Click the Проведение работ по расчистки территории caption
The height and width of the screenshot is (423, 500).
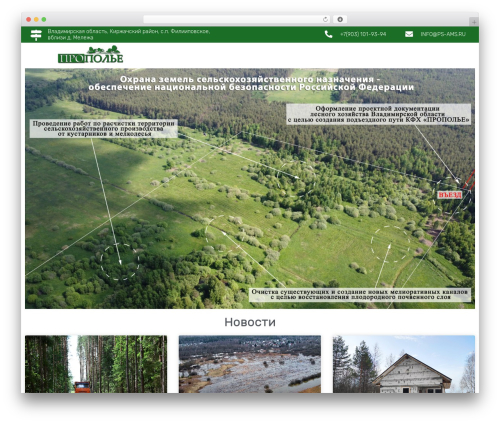pyautogui.click(x=104, y=128)
